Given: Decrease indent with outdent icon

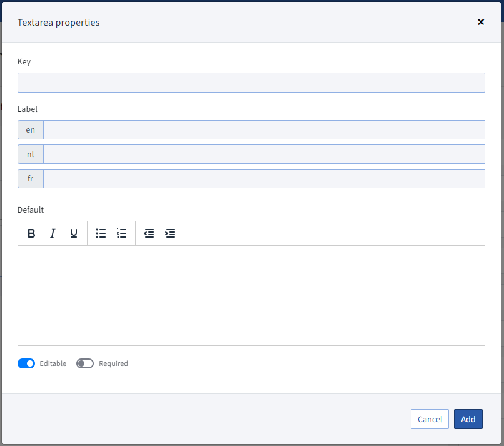Looking at the screenshot, I should point(149,233).
